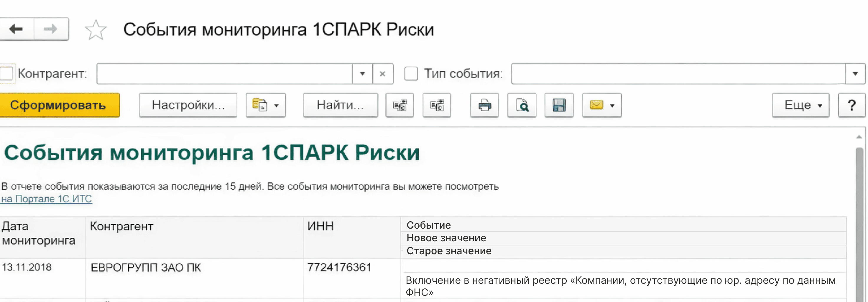Enable the Тип события filter checkbox
This screenshot has width=868, height=302.
click(411, 73)
